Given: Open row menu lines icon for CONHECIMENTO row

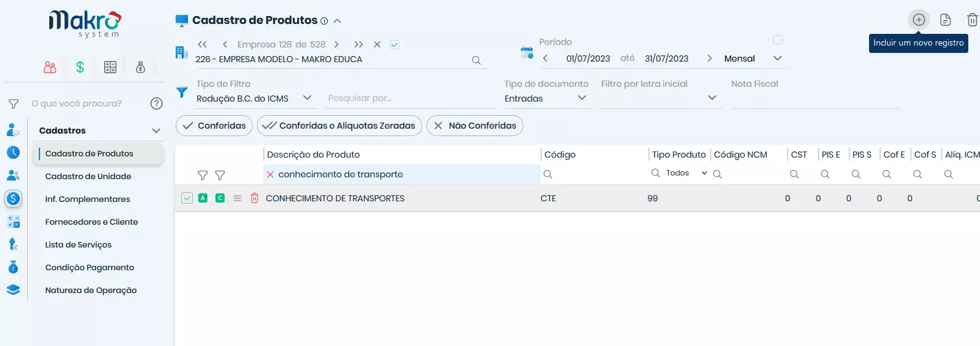Looking at the screenshot, I should [237, 198].
